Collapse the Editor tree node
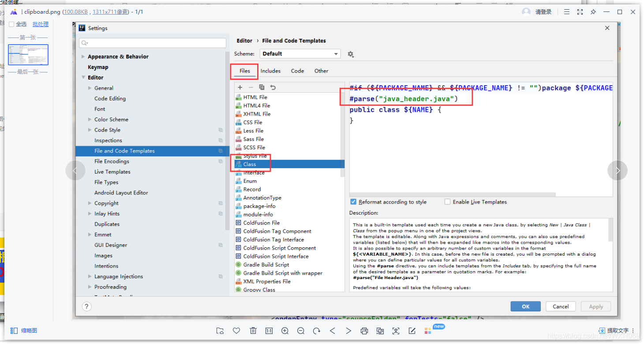Viewport: 644px width, 344px height. (x=83, y=77)
